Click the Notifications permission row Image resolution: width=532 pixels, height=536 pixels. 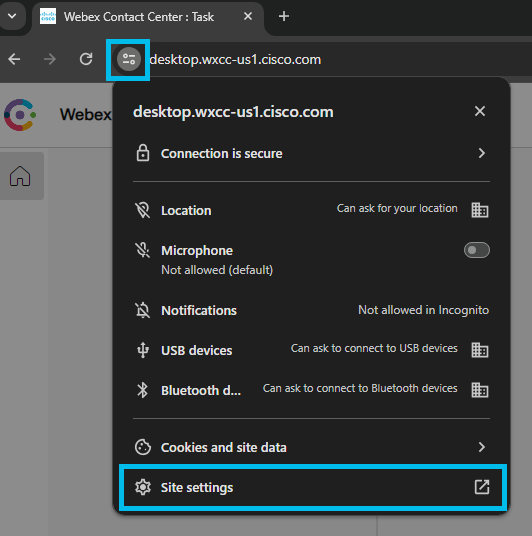[x=311, y=310]
